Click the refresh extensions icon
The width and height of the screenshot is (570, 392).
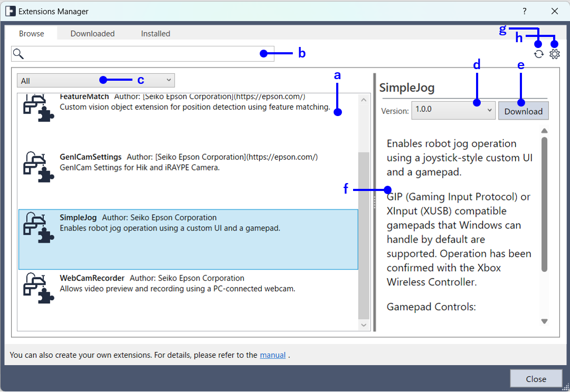pos(538,54)
